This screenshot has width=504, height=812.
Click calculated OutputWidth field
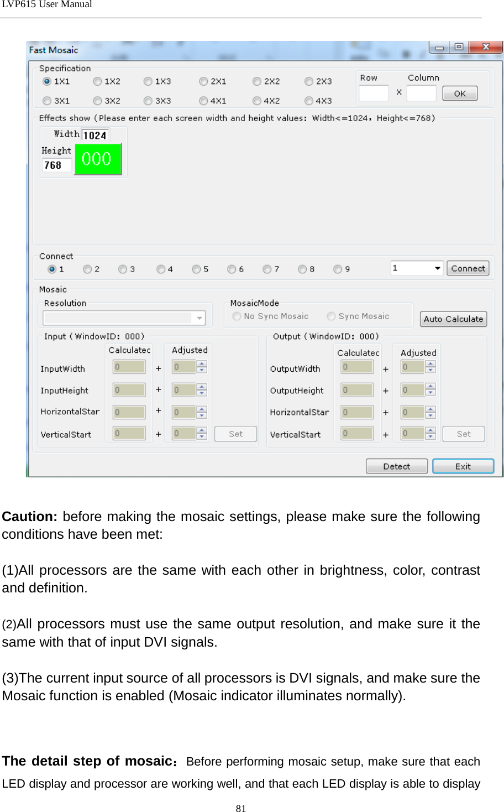357,367
